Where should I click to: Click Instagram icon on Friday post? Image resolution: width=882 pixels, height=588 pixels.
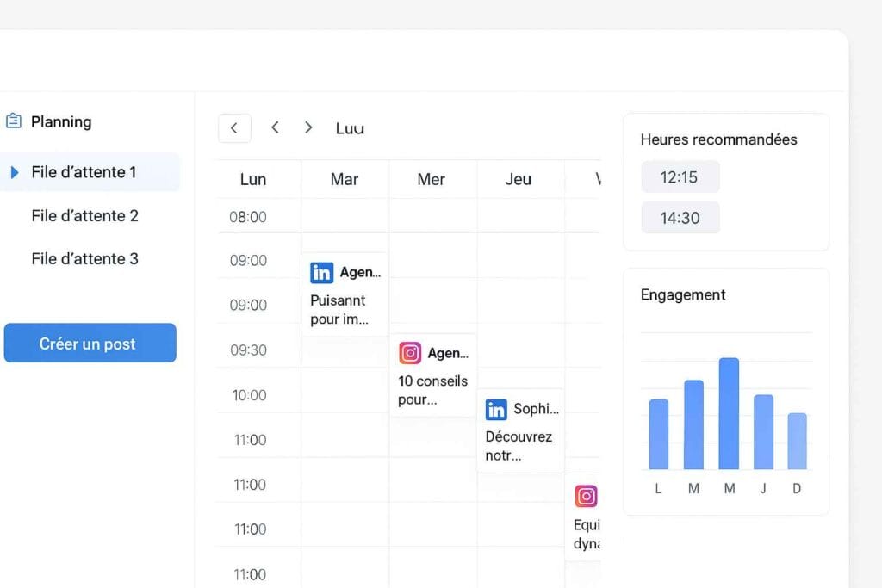[x=586, y=496]
